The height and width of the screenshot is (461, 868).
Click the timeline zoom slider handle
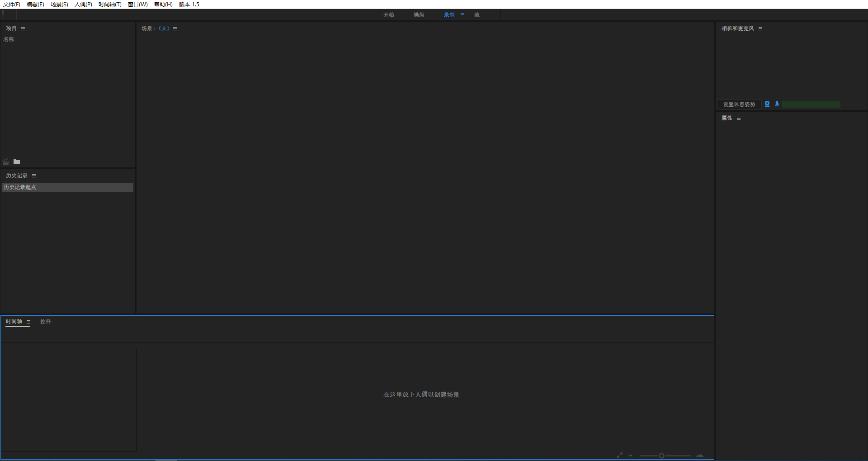(661, 456)
